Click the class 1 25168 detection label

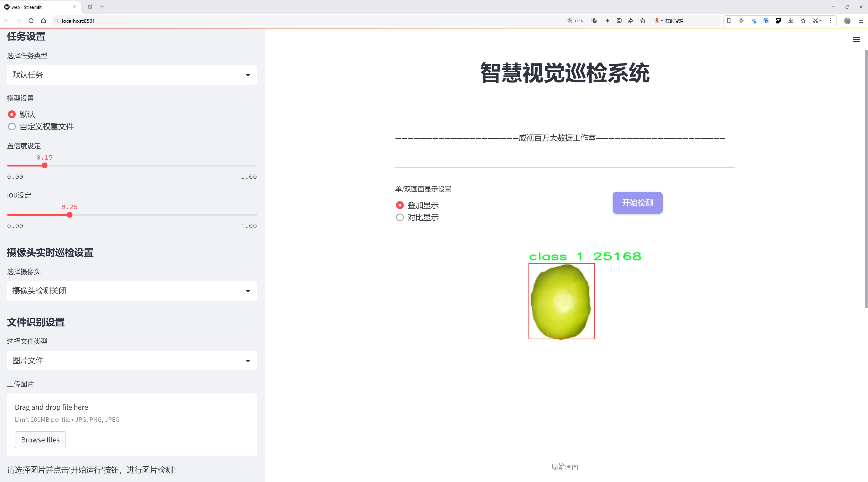pyautogui.click(x=585, y=256)
